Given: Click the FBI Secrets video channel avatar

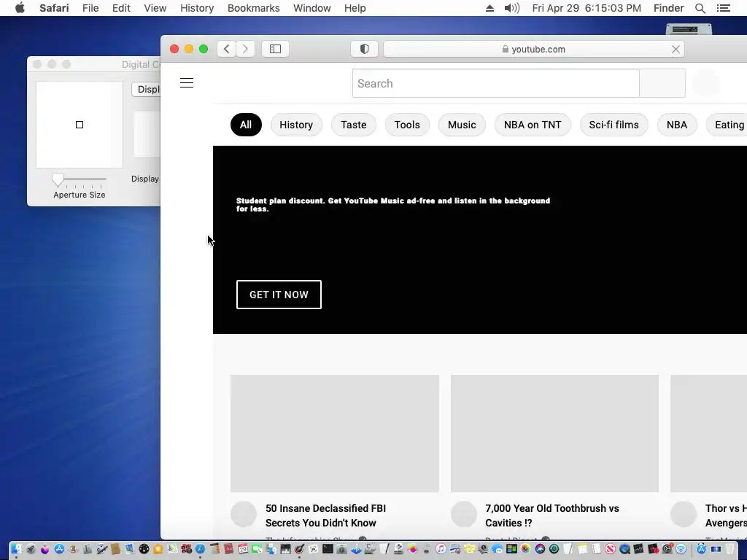Looking at the screenshot, I should pos(244,514).
